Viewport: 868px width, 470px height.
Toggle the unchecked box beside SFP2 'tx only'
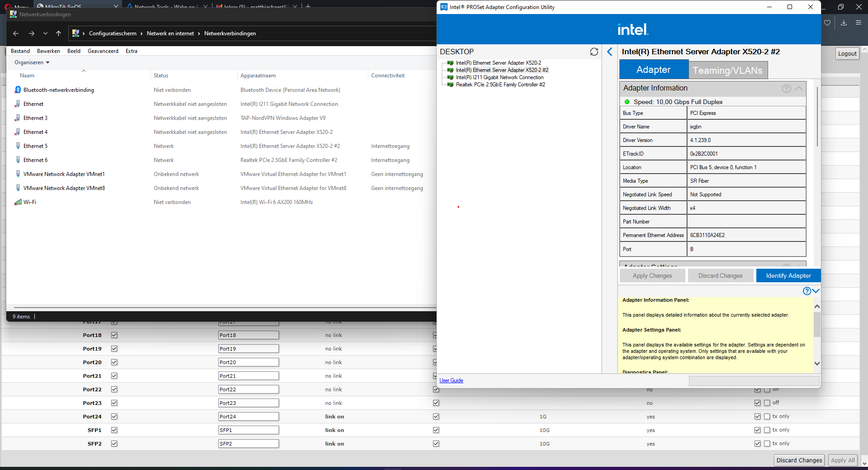(767, 443)
